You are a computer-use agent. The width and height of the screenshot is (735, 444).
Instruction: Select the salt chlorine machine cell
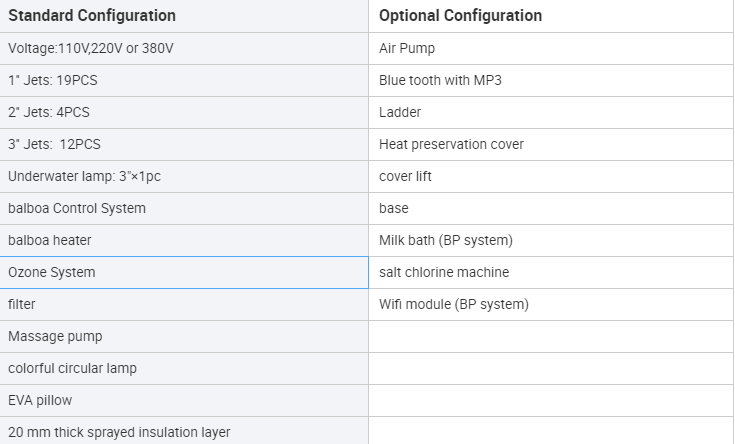pos(551,272)
